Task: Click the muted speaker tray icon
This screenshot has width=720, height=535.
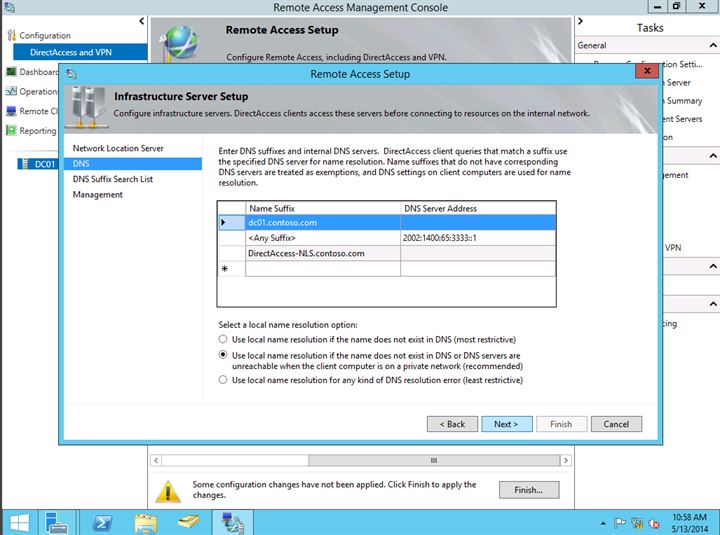Action: (x=654, y=523)
